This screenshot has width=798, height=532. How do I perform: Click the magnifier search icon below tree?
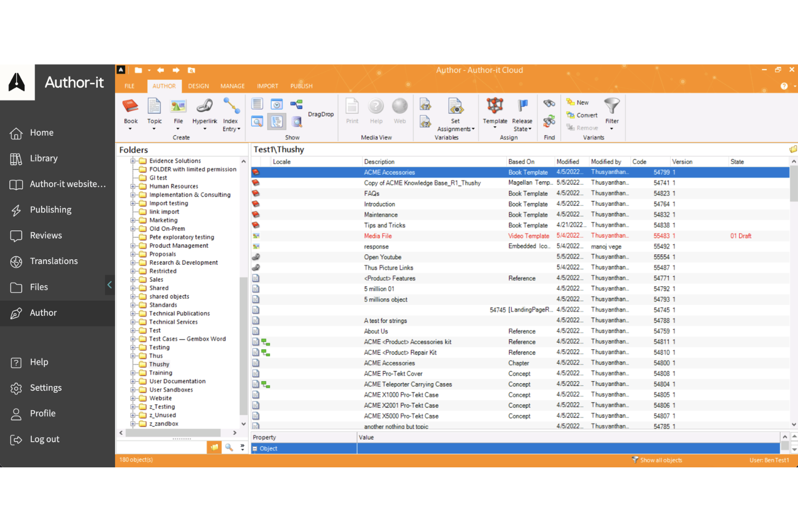(x=229, y=447)
